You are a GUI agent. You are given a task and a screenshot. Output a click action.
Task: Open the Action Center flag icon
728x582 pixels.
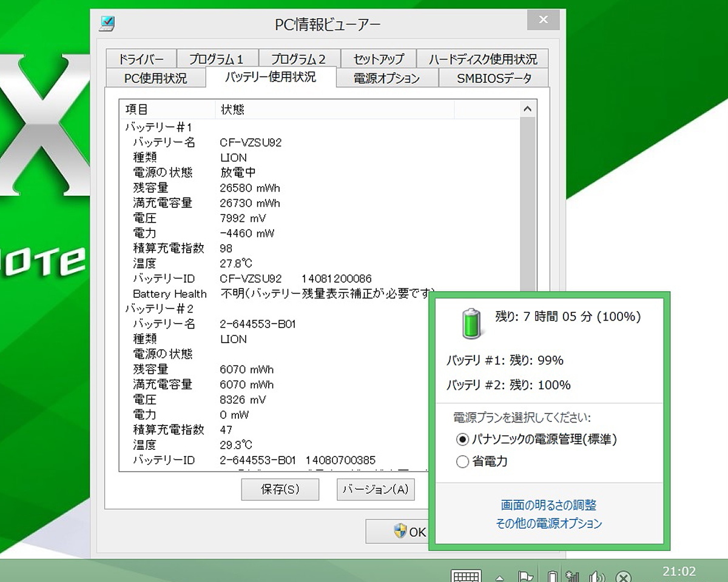tap(525, 576)
